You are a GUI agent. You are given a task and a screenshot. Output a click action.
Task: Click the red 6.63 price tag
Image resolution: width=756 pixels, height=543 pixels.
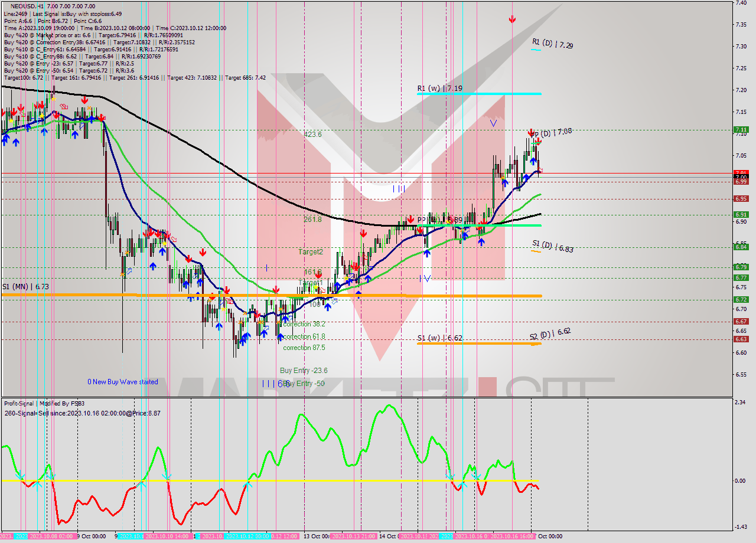pyautogui.click(x=741, y=339)
